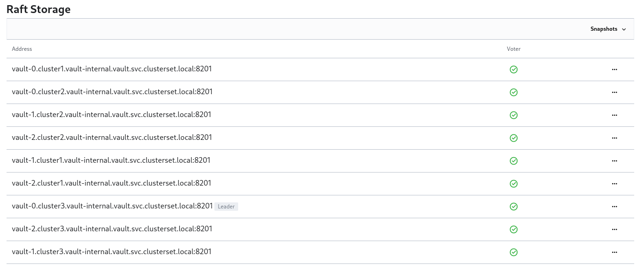This screenshot has width=644, height=270.
Task: Select the vault-0.cluster1 address text
Action: tap(112, 69)
